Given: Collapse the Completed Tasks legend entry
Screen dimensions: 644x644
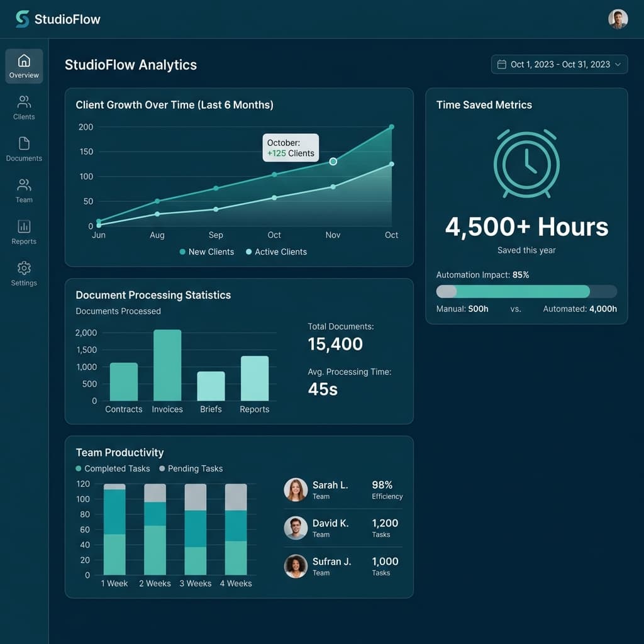Looking at the screenshot, I should (113, 469).
